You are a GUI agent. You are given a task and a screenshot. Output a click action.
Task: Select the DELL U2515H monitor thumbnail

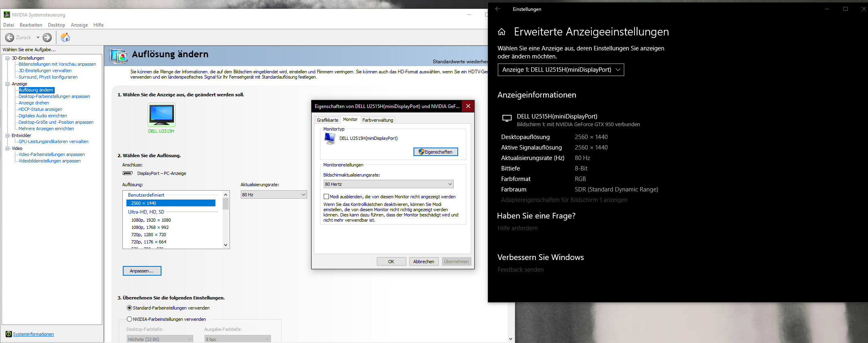[x=161, y=115]
